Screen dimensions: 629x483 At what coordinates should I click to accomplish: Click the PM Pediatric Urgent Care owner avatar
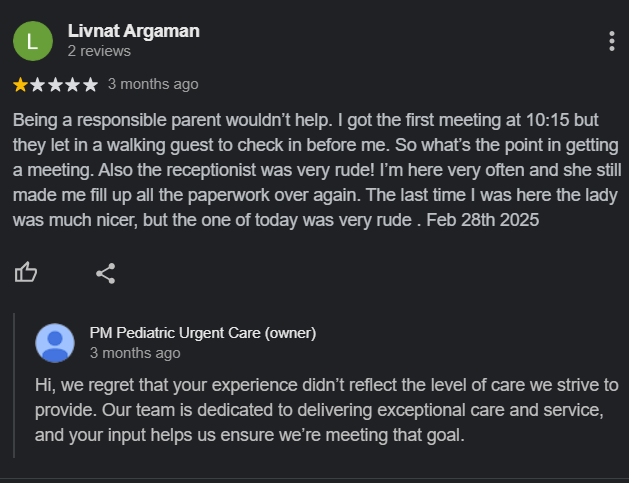(55, 343)
